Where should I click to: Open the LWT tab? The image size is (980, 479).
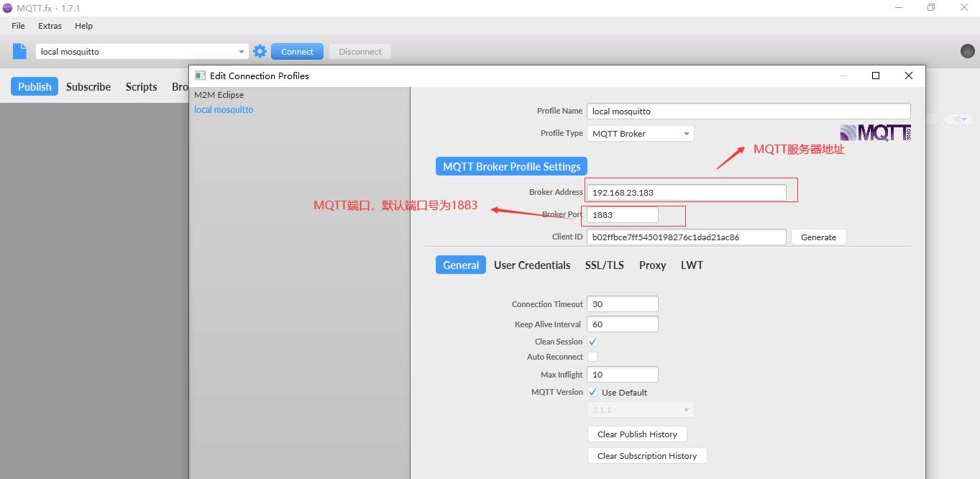tap(692, 265)
